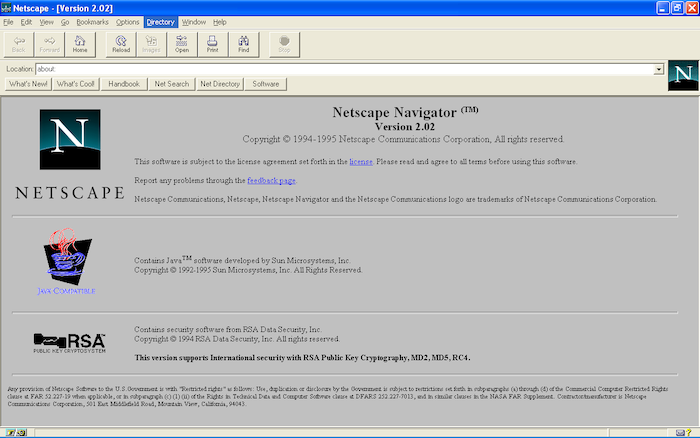Click the What's New! button
The width and height of the screenshot is (700, 438).
click(28, 84)
